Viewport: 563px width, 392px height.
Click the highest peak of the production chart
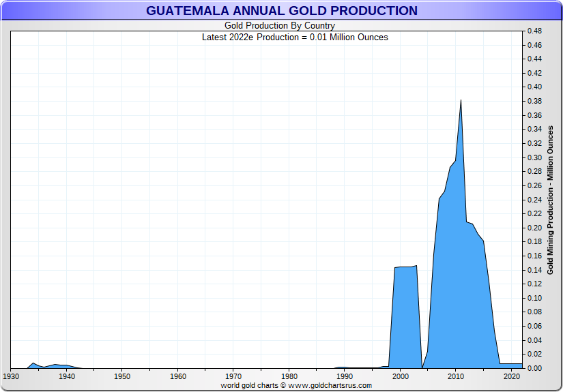461,102
